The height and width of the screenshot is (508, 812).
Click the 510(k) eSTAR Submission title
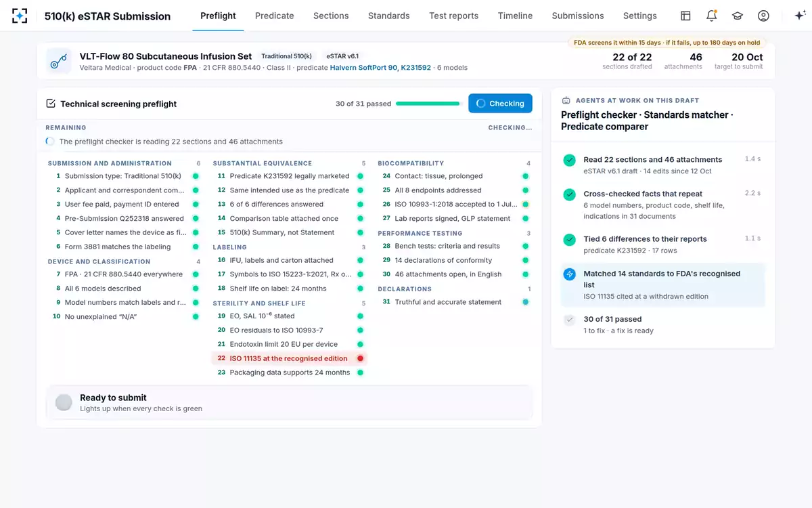[108, 16]
